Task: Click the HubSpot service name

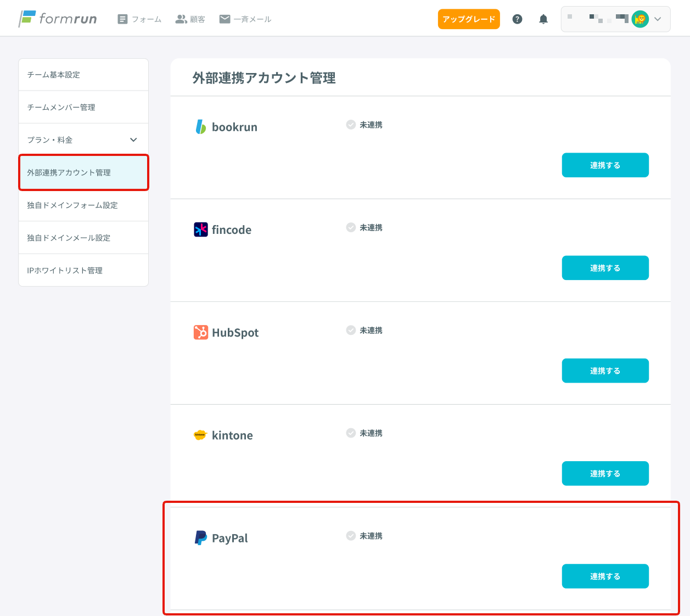Action: point(235,332)
